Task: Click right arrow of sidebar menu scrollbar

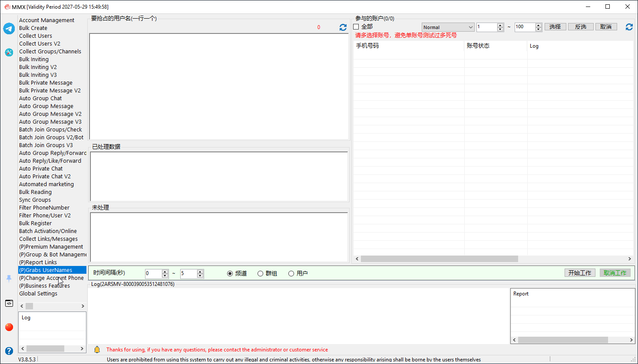Action: coord(83,306)
